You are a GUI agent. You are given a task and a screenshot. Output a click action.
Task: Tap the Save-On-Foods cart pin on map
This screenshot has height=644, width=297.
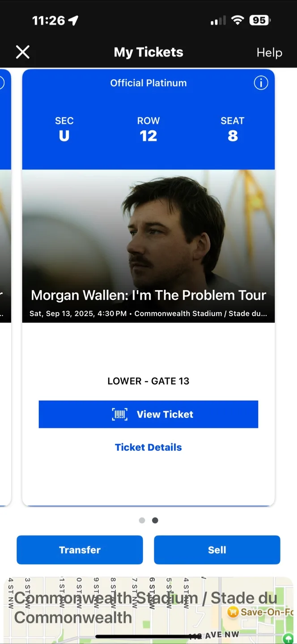click(233, 612)
